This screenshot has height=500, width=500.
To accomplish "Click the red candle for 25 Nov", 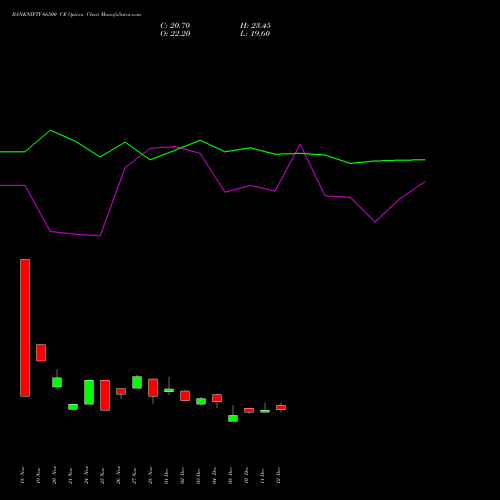I will click(x=105, y=395).
